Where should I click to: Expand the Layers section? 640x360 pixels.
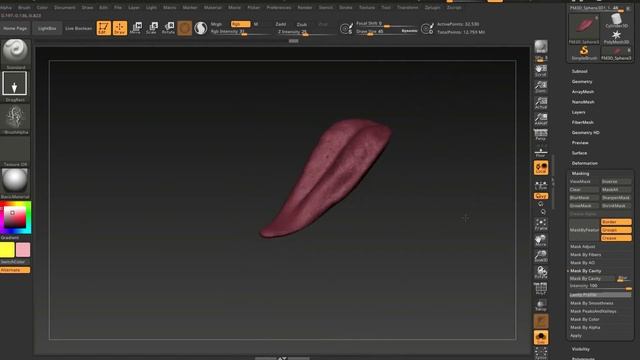click(579, 112)
